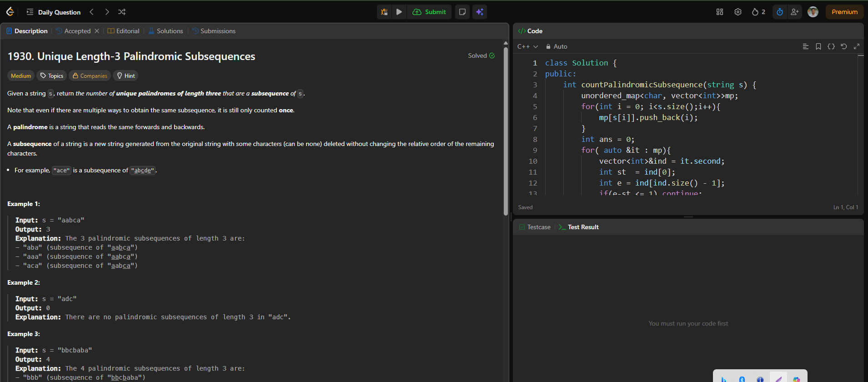Pick a random question with shuffle icon
This screenshot has height=382, width=868.
[122, 12]
